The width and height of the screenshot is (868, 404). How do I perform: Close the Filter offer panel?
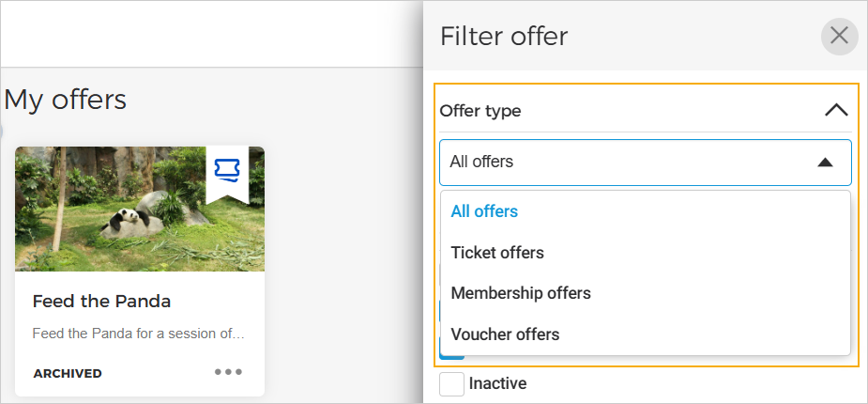(839, 37)
